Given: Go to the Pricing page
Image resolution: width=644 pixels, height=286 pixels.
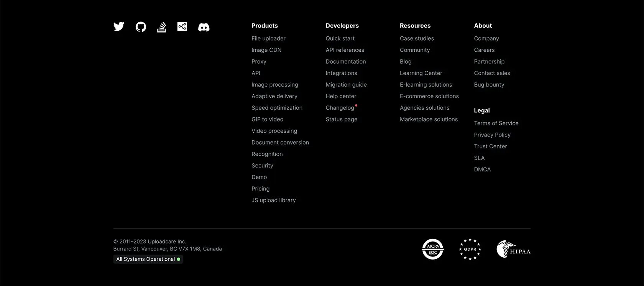Looking at the screenshot, I should point(260,189).
